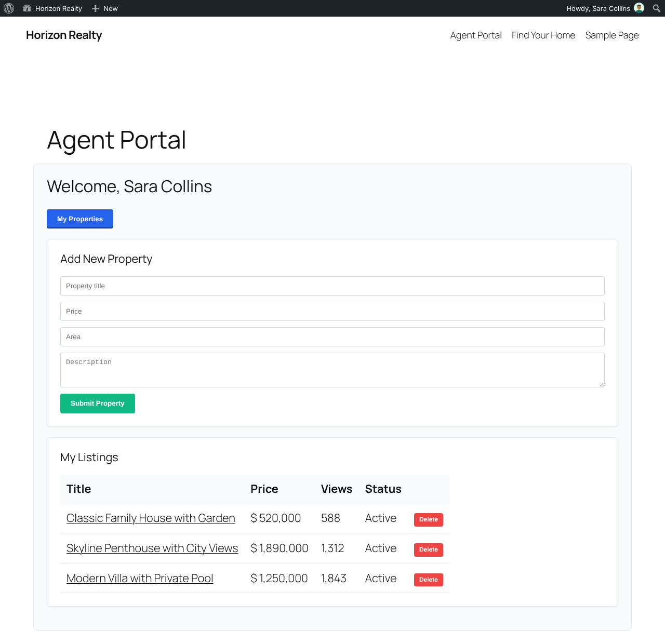Click the Views column header
The height and width of the screenshot is (644, 665).
[337, 489]
